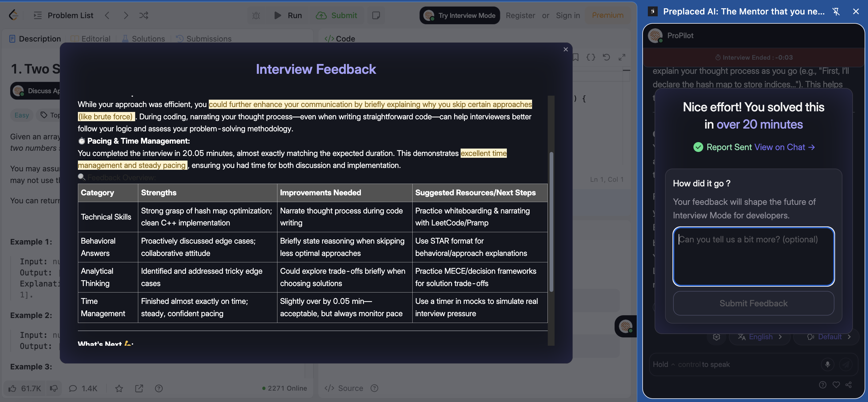Click the Register link
Screen dimensions: 868x402
pos(520,15)
